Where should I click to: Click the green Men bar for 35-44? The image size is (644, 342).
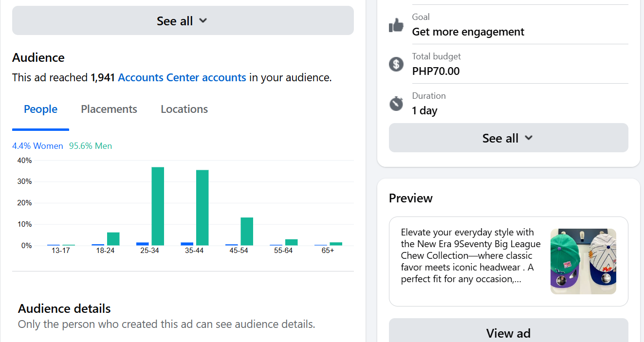(202, 208)
